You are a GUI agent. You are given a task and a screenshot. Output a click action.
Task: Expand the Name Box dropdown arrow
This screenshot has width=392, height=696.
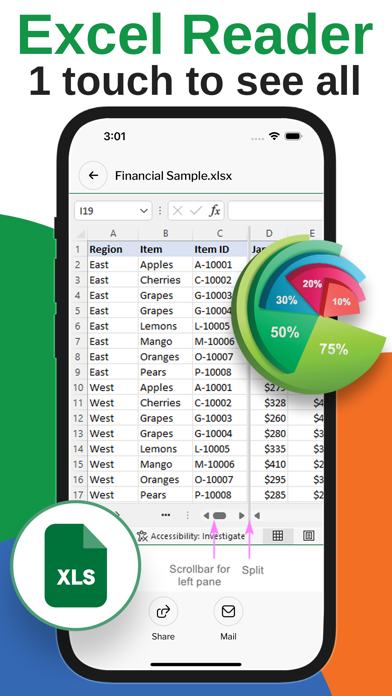(144, 211)
